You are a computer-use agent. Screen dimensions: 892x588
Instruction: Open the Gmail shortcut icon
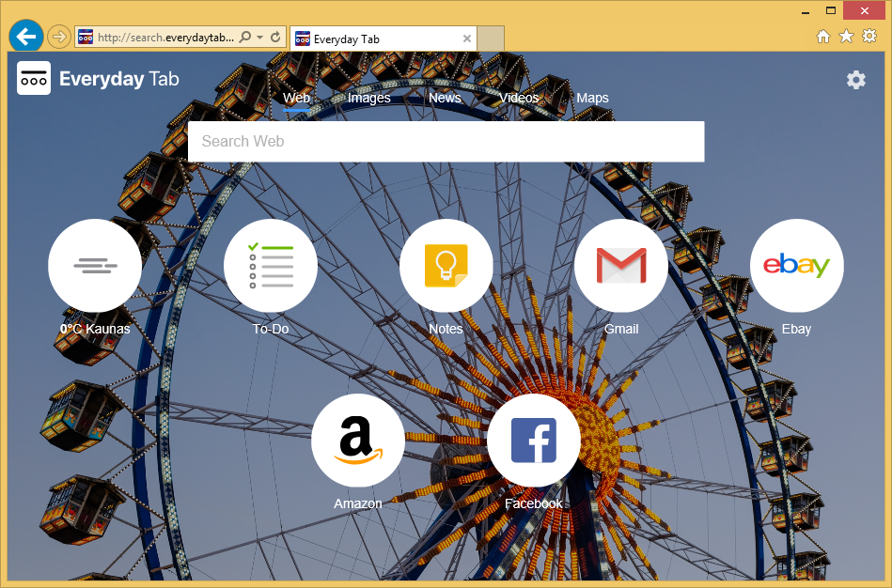pos(621,266)
